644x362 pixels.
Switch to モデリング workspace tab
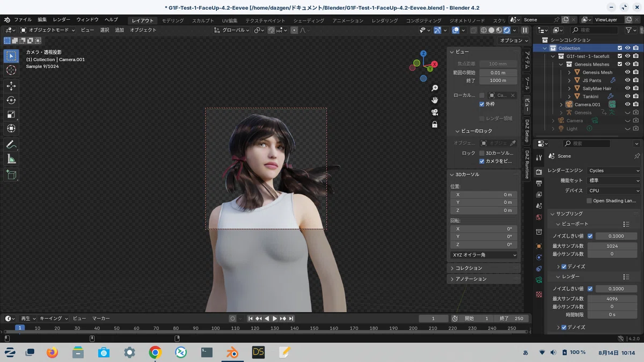[x=173, y=20]
